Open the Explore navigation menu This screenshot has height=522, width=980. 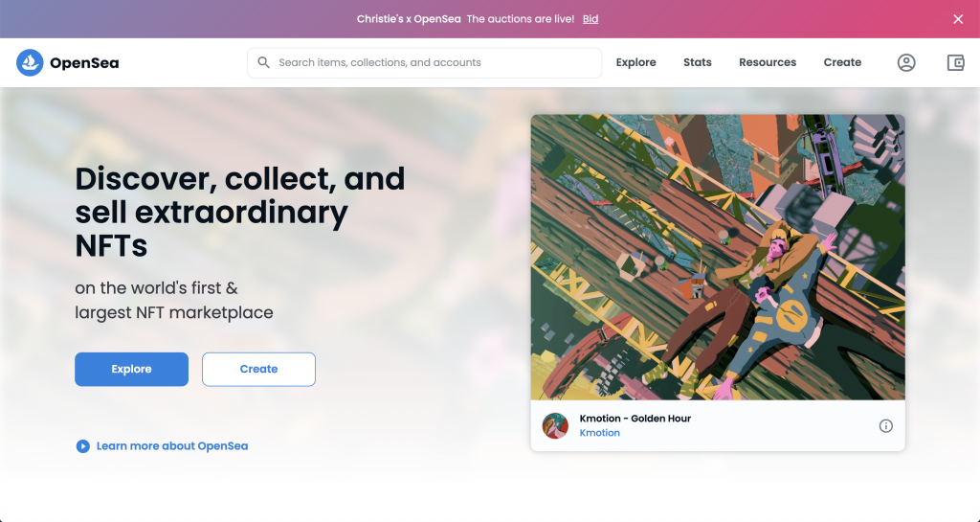click(635, 62)
